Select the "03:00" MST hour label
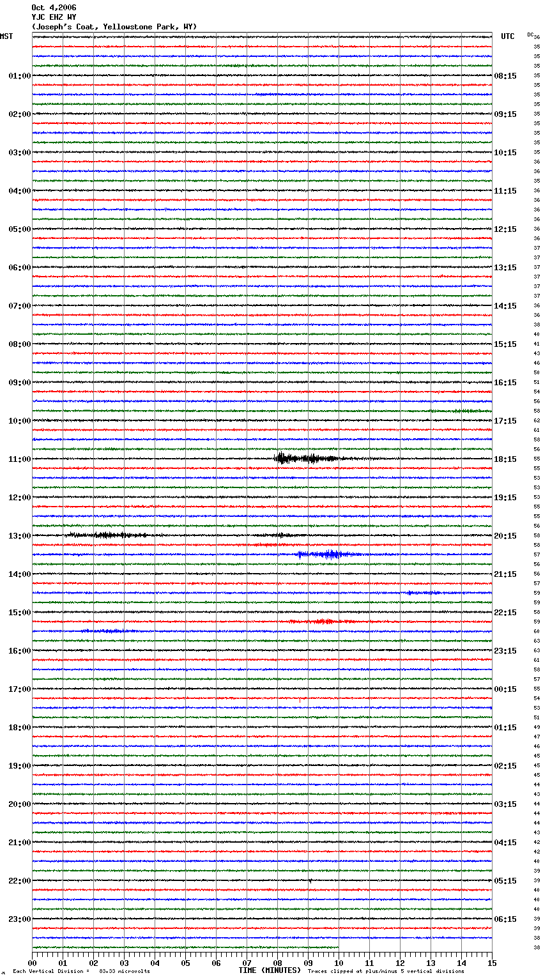 (x=20, y=153)
